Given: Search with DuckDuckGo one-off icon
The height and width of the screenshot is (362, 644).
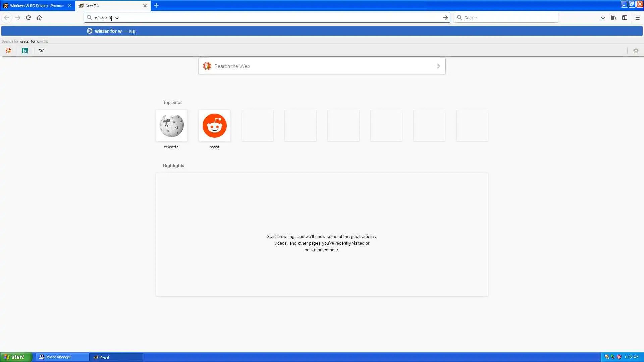Looking at the screenshot, I should pos(8,51).
